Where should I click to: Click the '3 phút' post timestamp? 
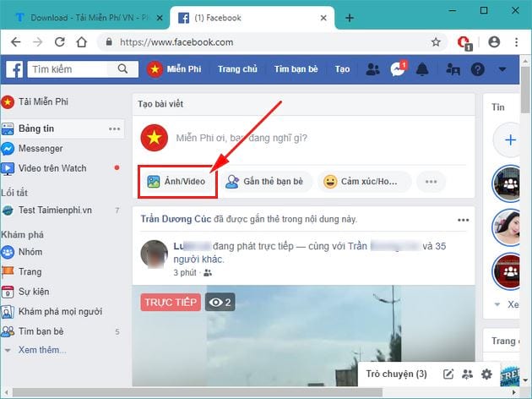point(185,273)
